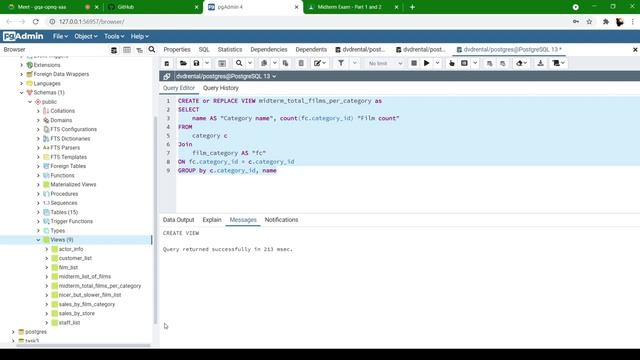Click the Open File folder icon
Image resolution: width=640 pixels, height=360 pixels.
183,63
